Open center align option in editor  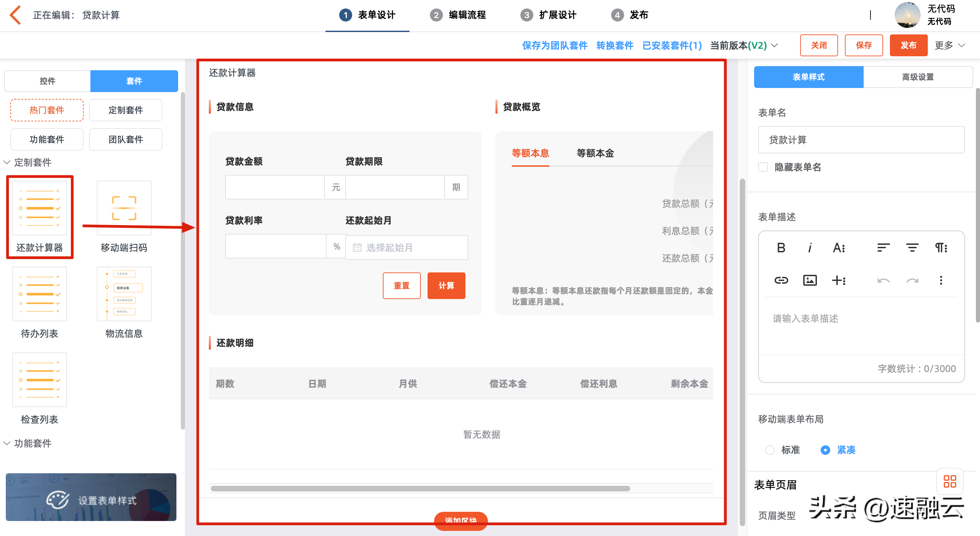(912, 248)
